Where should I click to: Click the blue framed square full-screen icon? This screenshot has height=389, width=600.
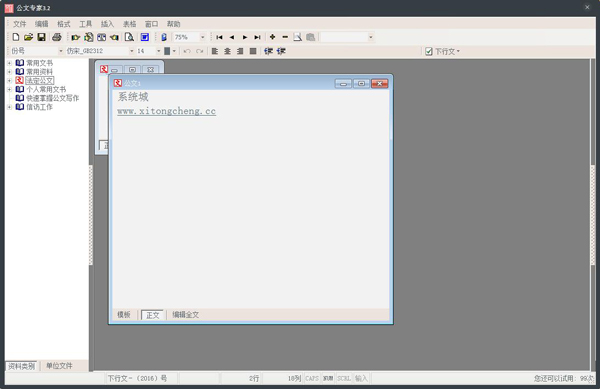[x=145, y=37]
